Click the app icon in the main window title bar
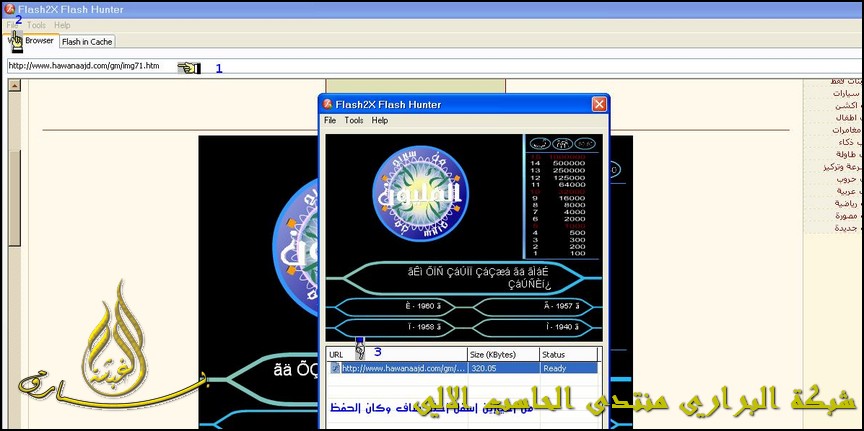 [x=9, y=9]
